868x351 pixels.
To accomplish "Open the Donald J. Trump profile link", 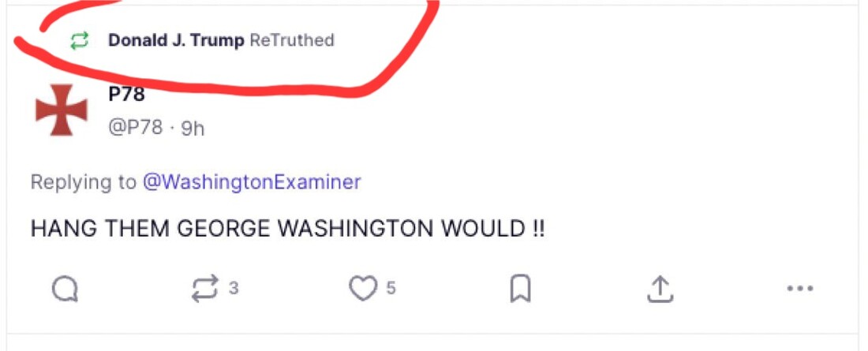I will point(176,40).
